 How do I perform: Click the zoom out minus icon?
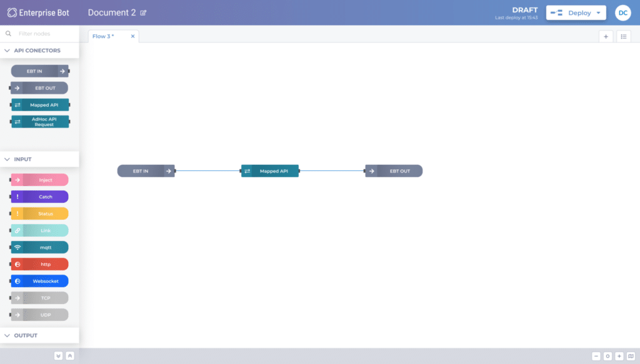pyautogui.click(x=596, y=356)
